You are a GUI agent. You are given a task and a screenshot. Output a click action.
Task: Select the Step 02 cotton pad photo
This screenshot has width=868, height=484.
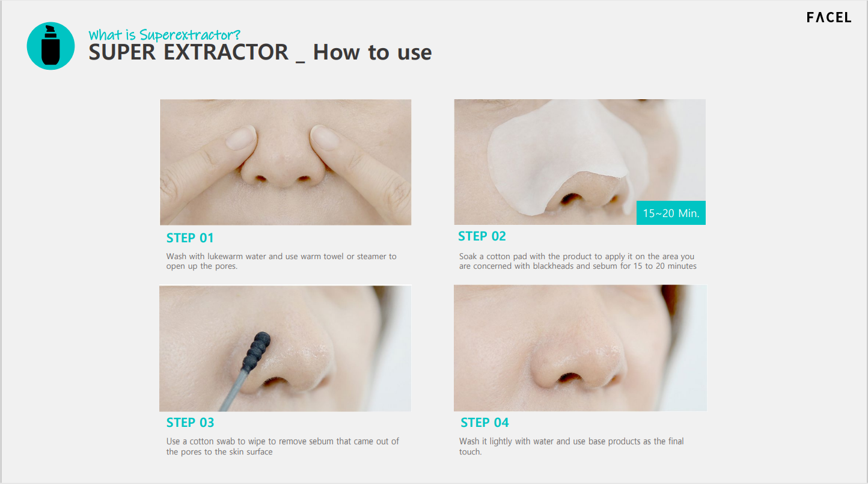tap(579, 162)
